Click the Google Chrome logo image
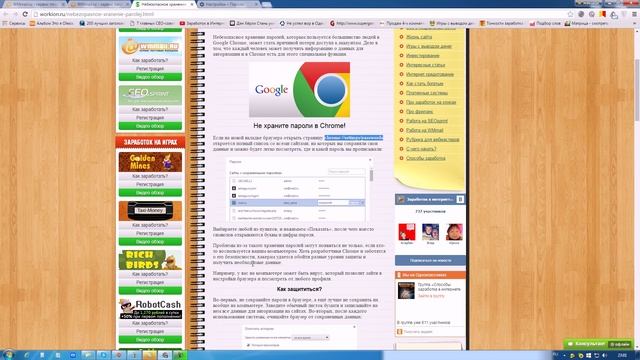 [x=300, y=90]
